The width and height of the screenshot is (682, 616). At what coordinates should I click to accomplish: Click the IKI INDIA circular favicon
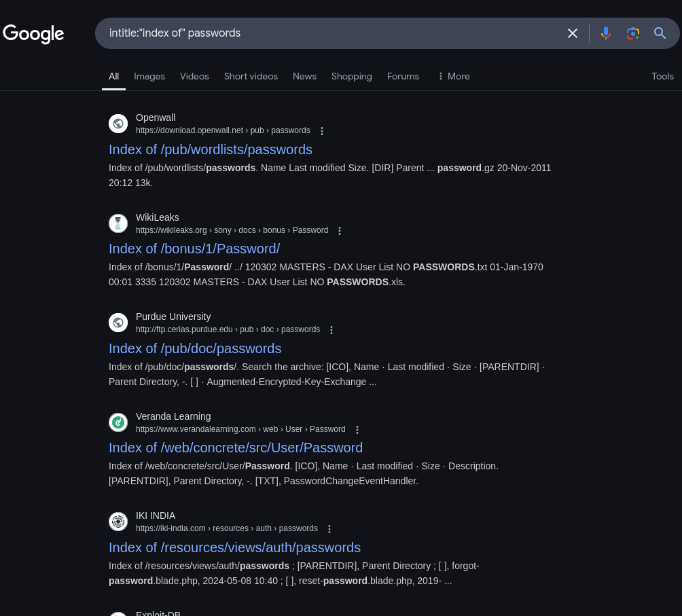[x=118, y=522]
